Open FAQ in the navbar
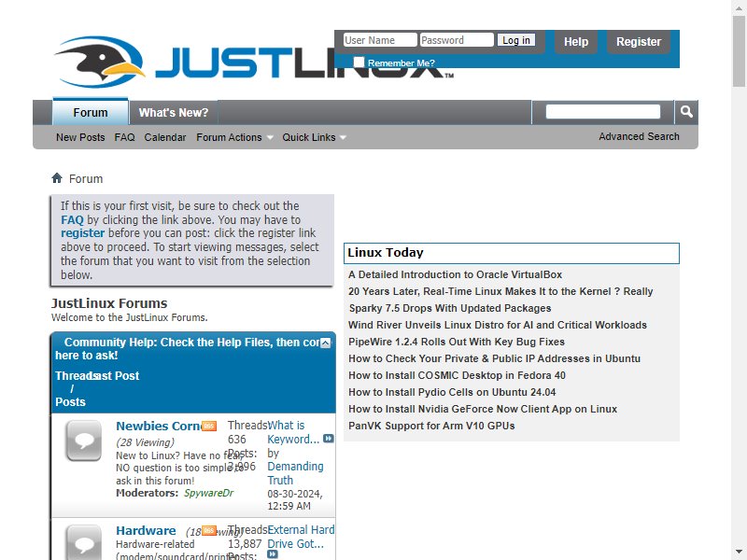747x560 pixels. [x=124, y=137]
